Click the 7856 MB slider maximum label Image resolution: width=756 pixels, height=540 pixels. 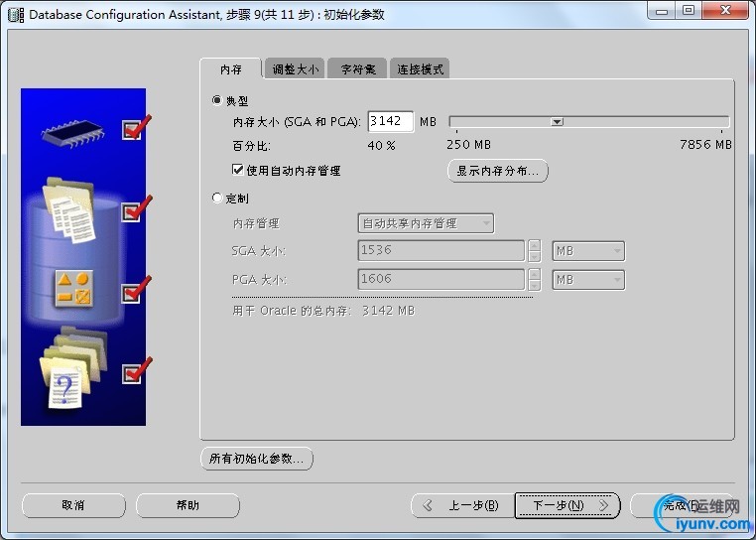coord(705,144)
